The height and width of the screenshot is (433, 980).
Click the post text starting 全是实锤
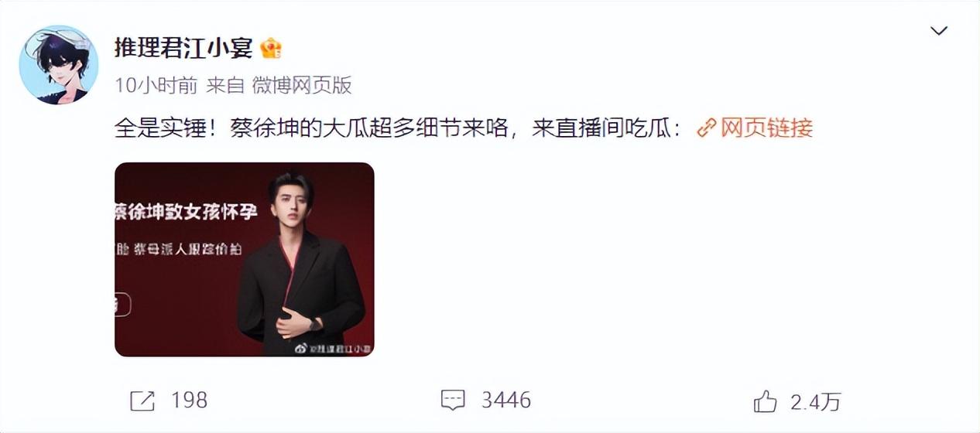[398, 128]
